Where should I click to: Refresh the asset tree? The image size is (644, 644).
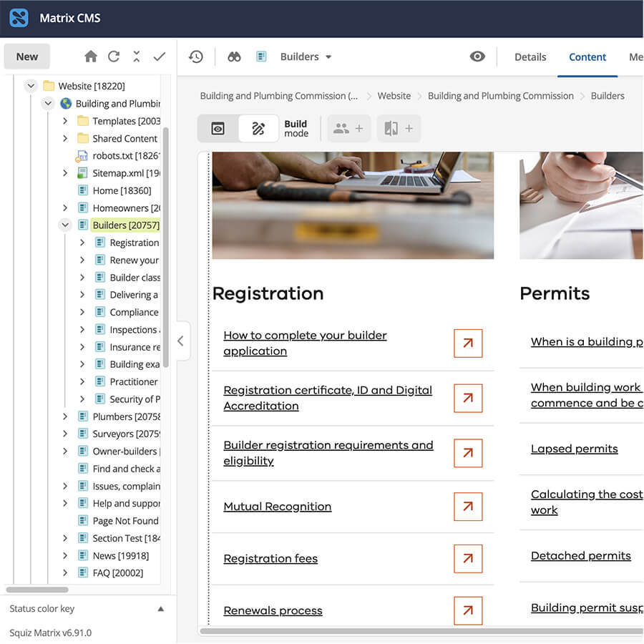coord(114,57)
